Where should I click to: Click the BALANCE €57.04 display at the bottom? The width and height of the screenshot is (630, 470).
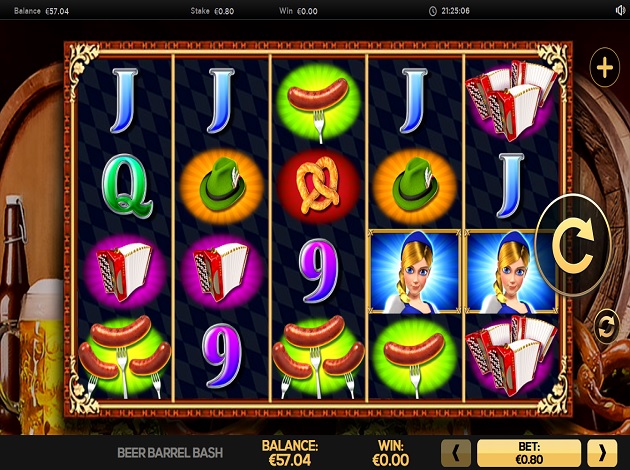pyautogui.click(x=290, y=453)
